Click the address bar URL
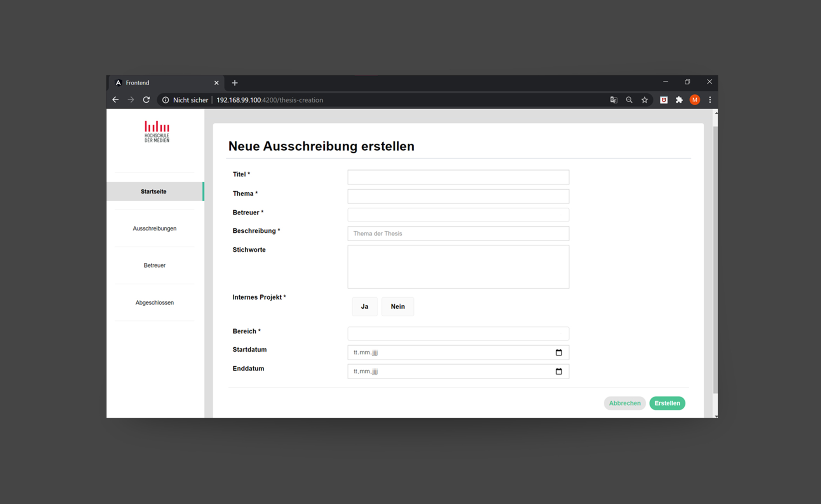 pos(270,100)
